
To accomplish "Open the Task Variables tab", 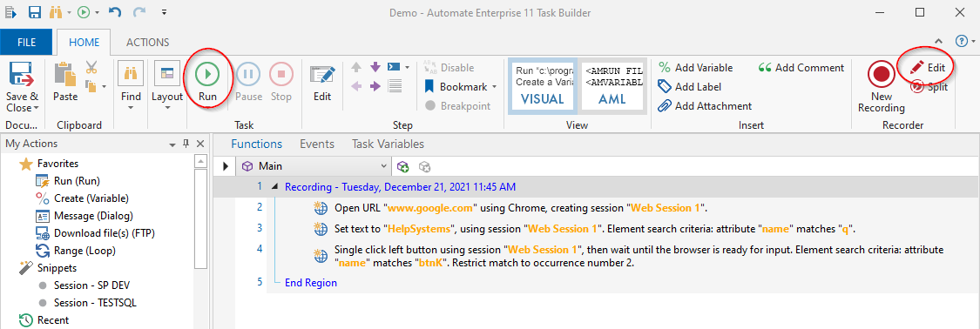I will [388, 144].
